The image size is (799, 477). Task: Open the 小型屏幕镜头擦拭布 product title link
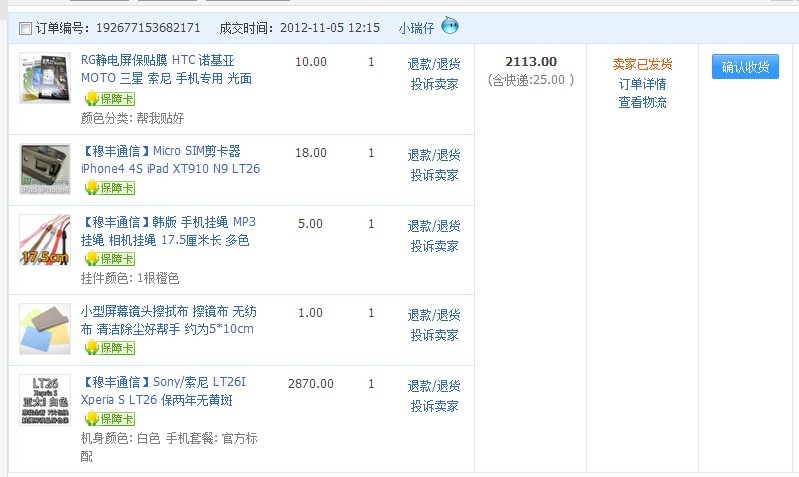(x=167, y=320)
